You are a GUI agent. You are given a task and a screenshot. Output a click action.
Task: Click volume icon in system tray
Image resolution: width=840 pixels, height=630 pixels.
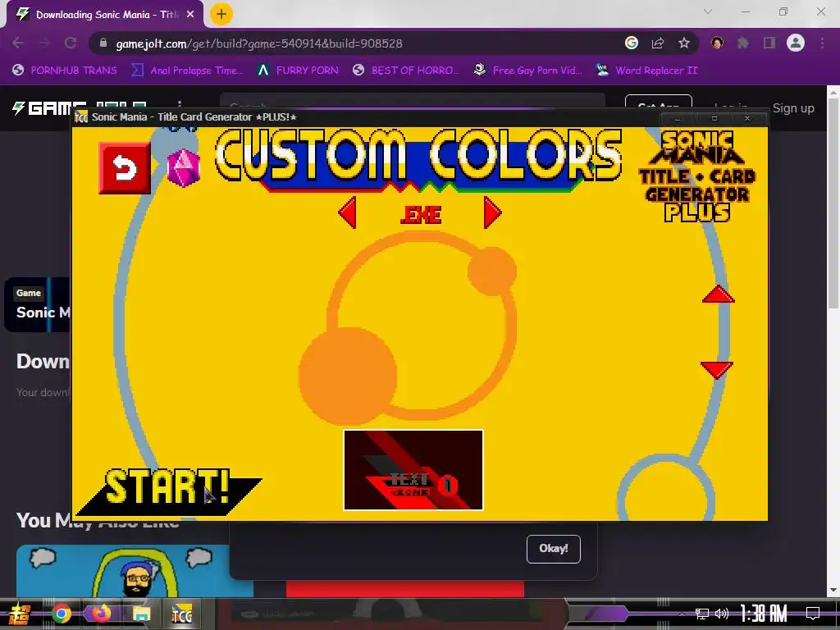tap(722, 614)
